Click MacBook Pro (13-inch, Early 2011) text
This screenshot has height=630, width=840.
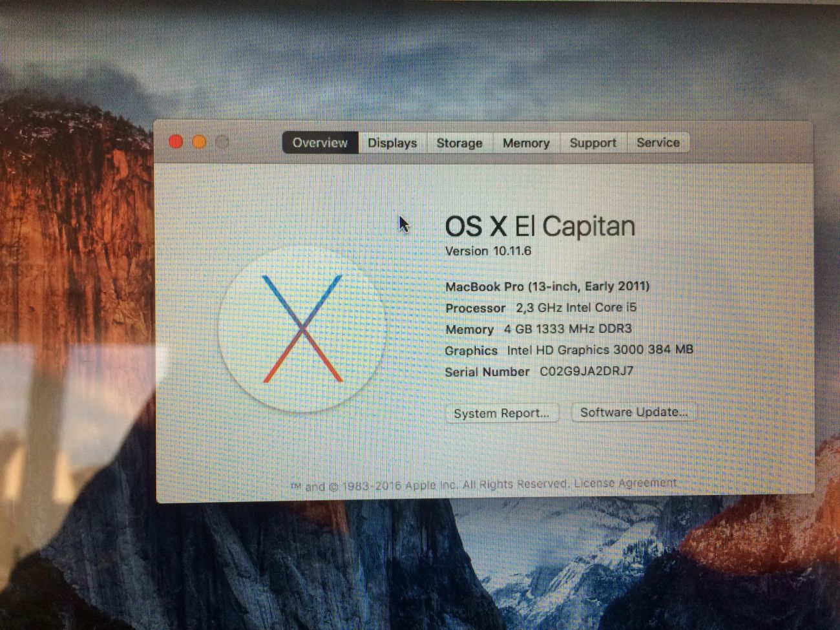(x=547, y=286)
